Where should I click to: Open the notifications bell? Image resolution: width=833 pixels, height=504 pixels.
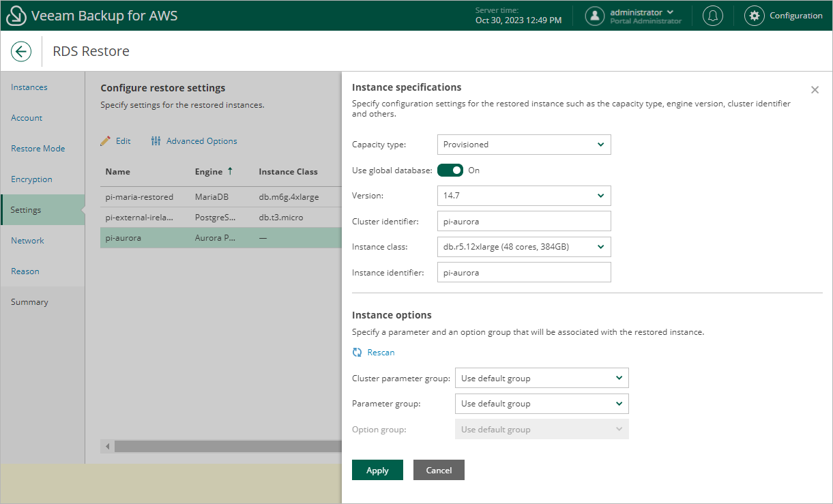click(713, 16)
